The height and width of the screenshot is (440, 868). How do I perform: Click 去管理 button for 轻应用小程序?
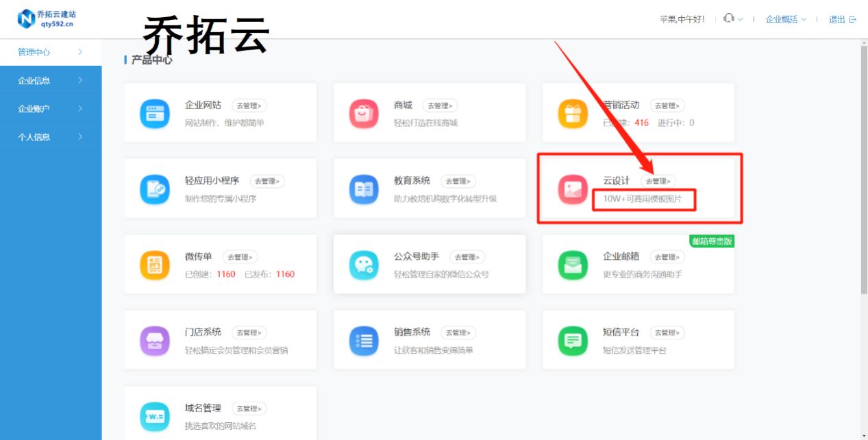[267, 181]
